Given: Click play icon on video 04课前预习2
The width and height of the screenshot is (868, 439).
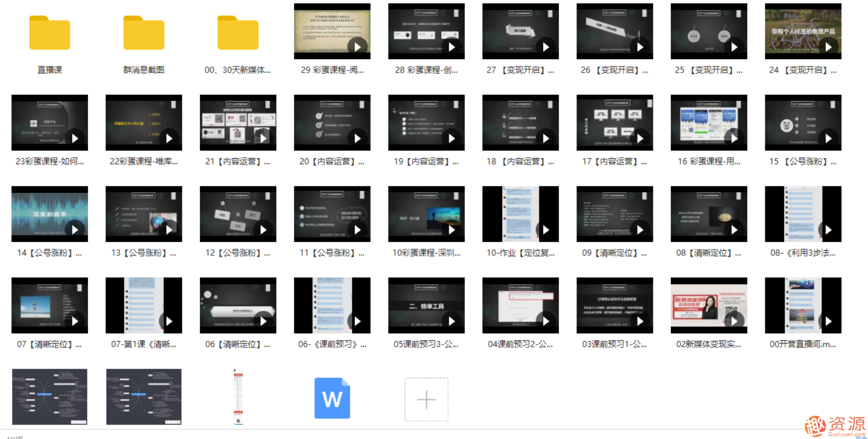Looking at the screenshot, I should [x=546, y=321].
